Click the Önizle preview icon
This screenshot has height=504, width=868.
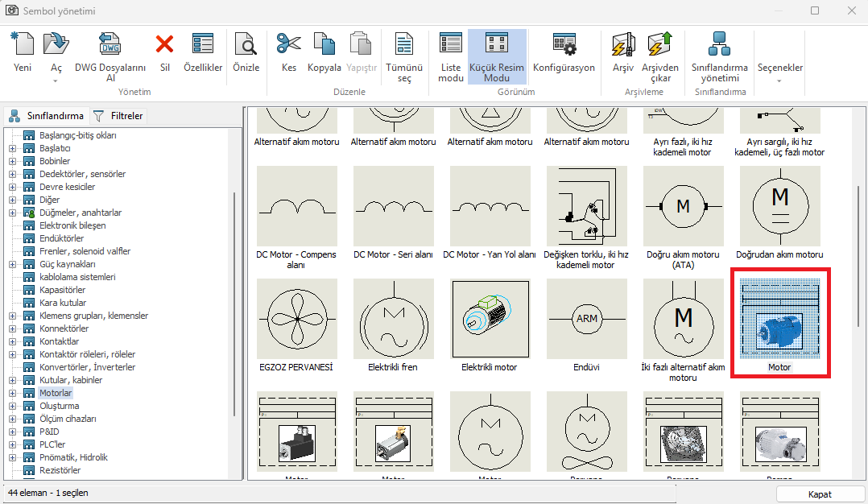246,45
